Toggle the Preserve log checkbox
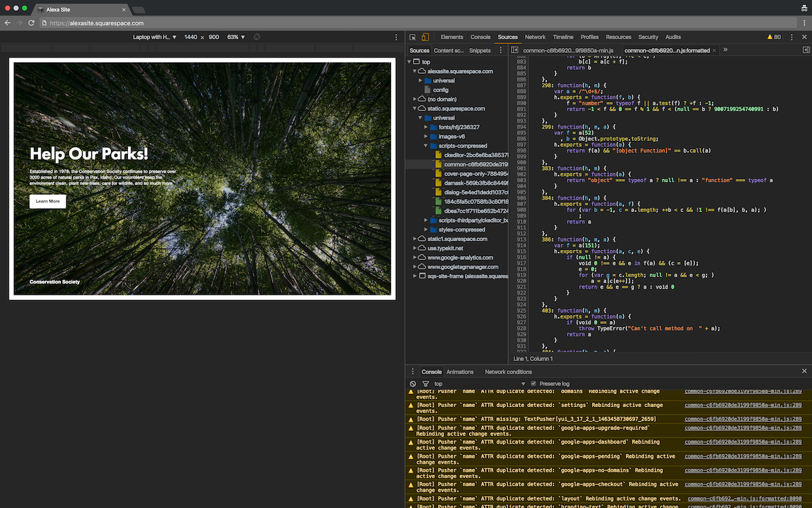Viewport: 812px width, 508px height. 534,383
